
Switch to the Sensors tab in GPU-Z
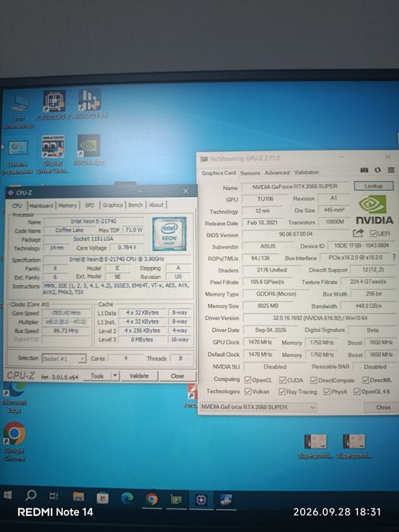tap(250, 173)
